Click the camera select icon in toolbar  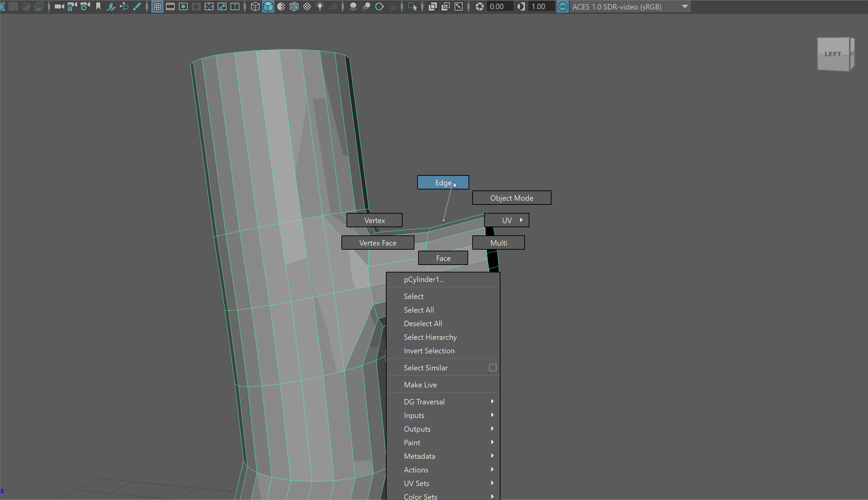(59, 6)
